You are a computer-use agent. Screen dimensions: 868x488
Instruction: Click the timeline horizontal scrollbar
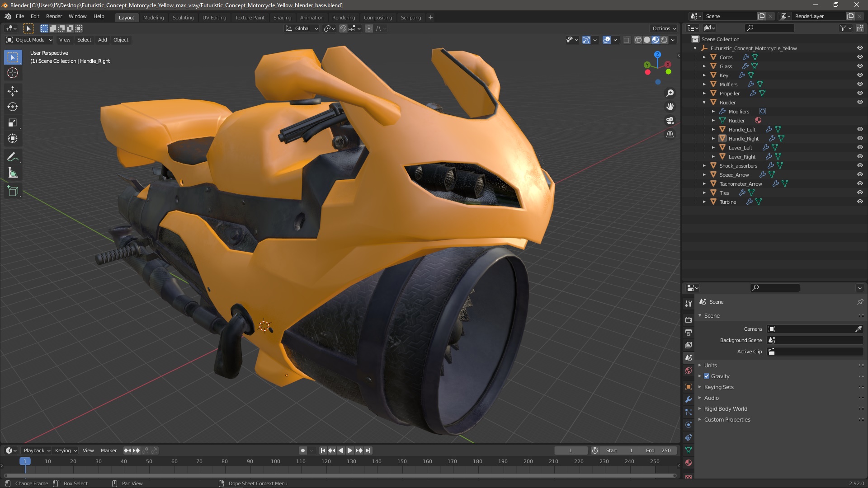[340, 475]
